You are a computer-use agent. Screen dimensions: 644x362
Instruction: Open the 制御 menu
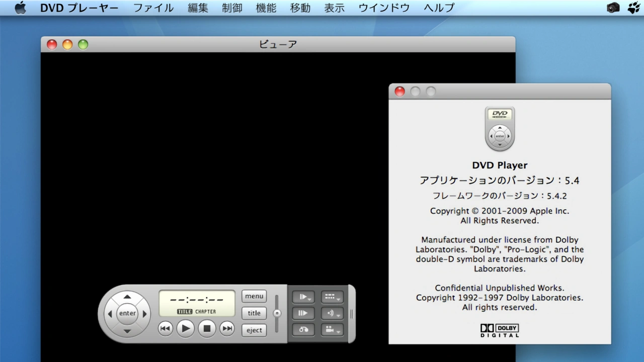232,8
